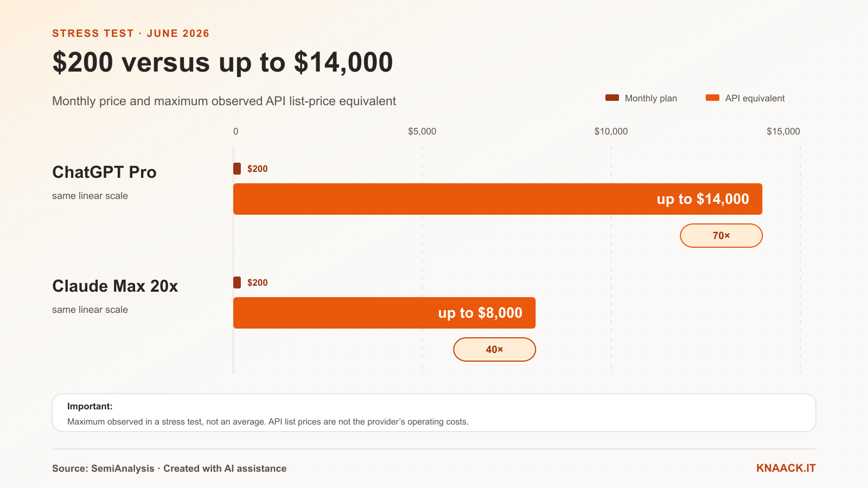Select the Claude Max 20x row label
Image resolution: width=868 pixels, height=488 pixels.
tap(115, 286)
